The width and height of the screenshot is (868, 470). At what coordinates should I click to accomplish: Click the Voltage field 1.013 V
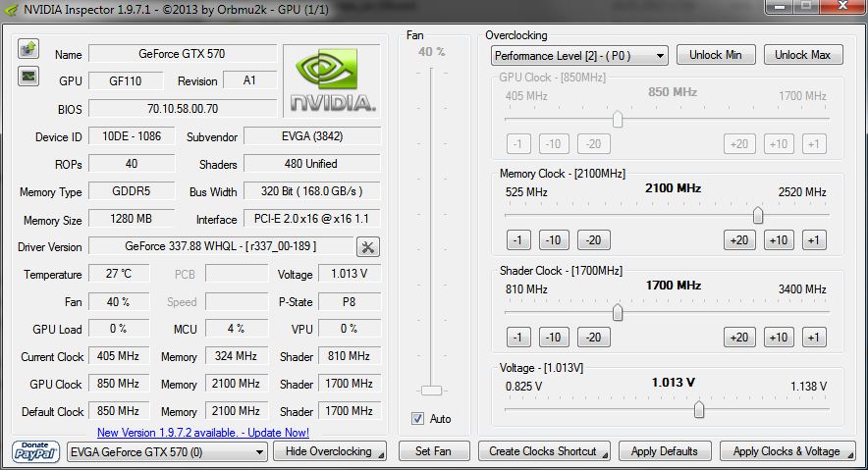(x=350, y=274)
